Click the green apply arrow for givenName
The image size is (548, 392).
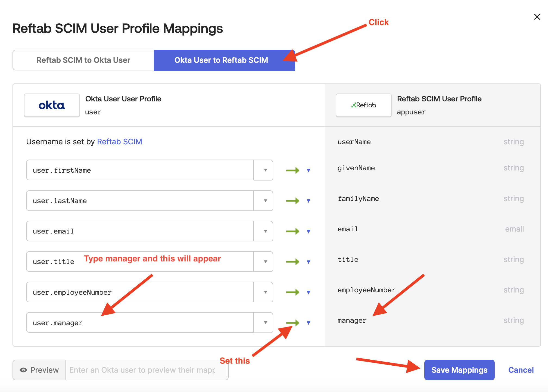click(x=293, y=170)
